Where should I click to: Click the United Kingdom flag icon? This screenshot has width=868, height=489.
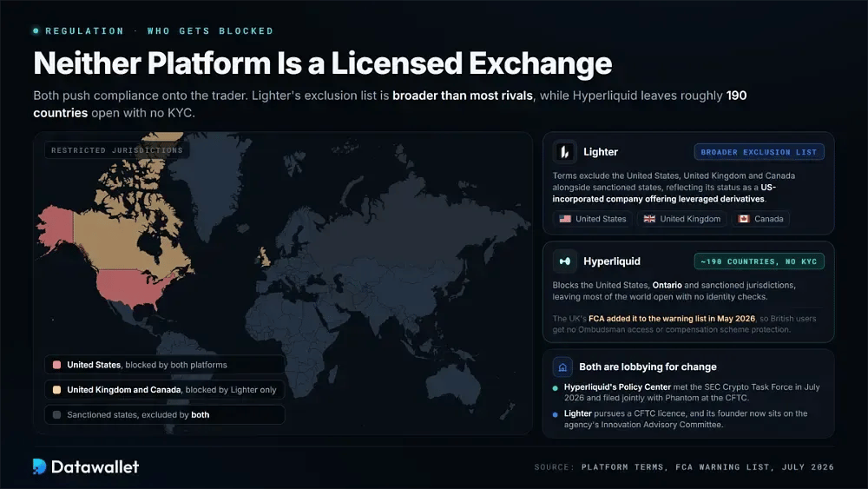[649, 219]
